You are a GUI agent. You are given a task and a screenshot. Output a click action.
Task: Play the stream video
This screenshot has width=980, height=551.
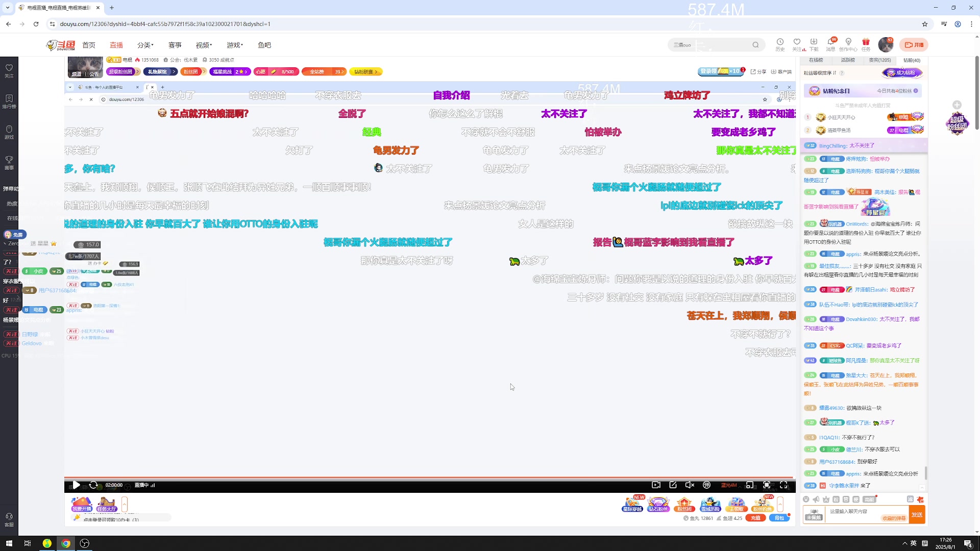[x=76, y=485]
